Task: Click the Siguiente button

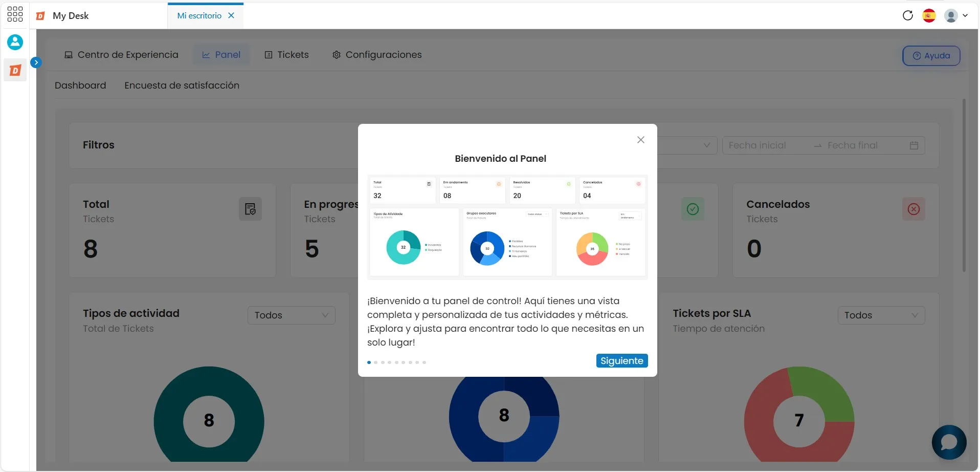Action: 622,361
